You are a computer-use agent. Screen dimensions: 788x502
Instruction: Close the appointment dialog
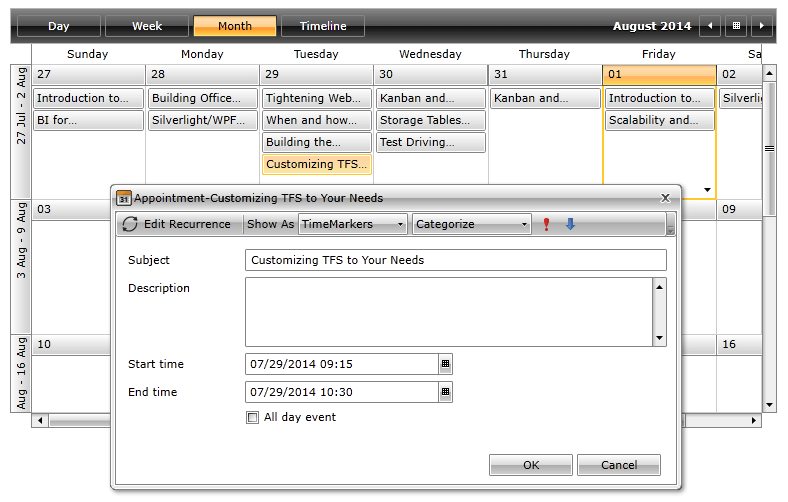pyautogui.click(x=665, y=198)
